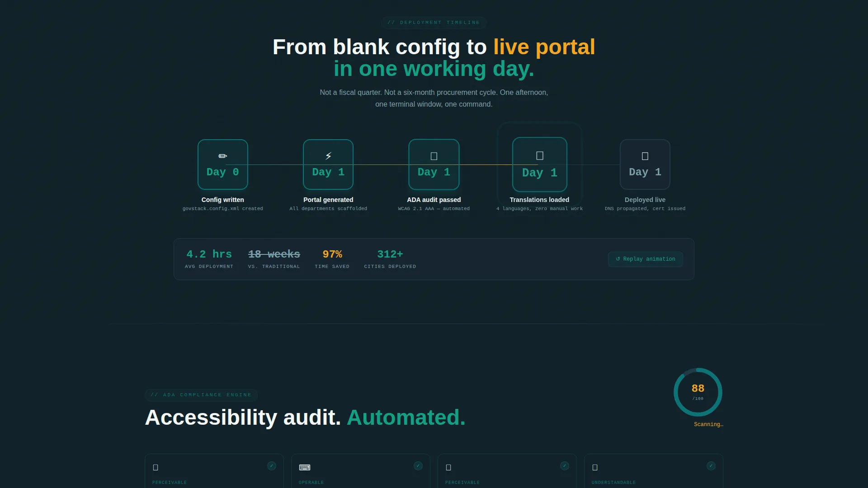The width and height of the screenshot is (868, 488).
Task: Click the Scanning… status text
Action: pyautogui.click(x=708, y=424)
